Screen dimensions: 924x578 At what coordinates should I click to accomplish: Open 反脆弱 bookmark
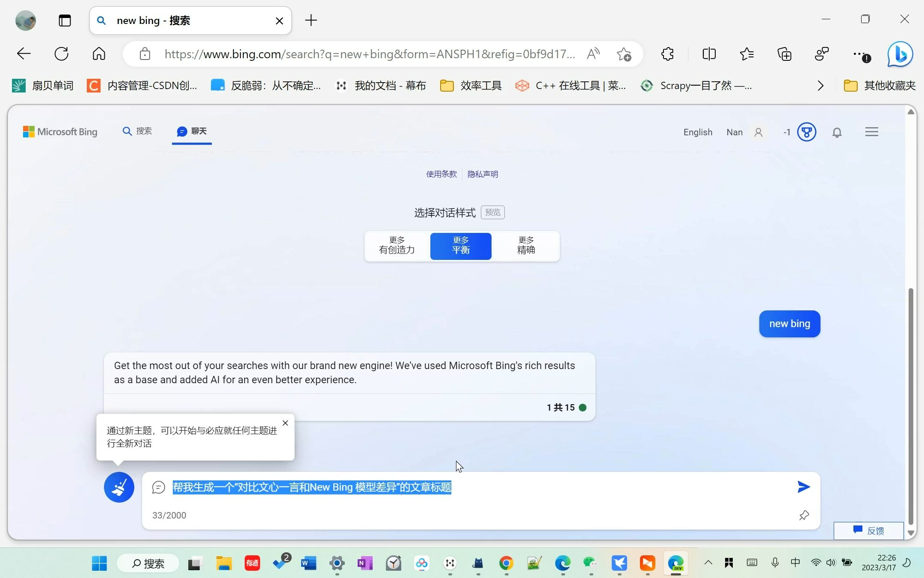click(x=266, y=86)
